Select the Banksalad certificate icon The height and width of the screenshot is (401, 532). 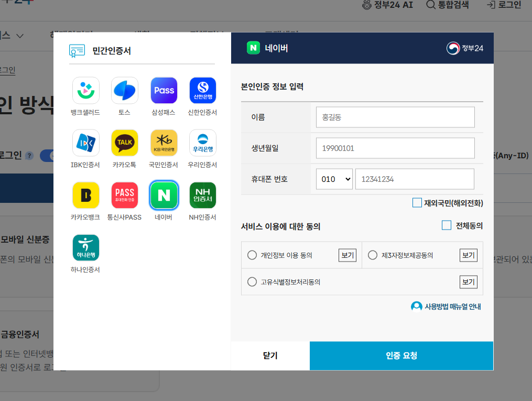86,90
